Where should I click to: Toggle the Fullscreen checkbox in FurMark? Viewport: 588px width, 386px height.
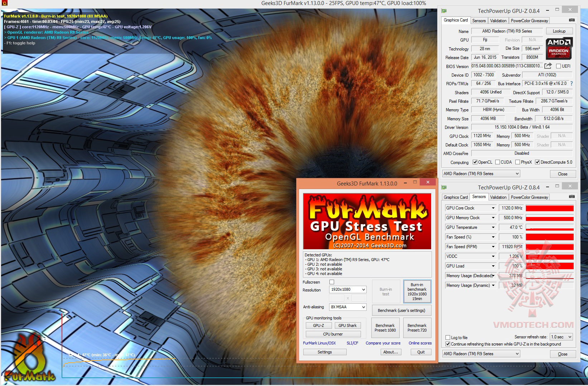(332, 282)
